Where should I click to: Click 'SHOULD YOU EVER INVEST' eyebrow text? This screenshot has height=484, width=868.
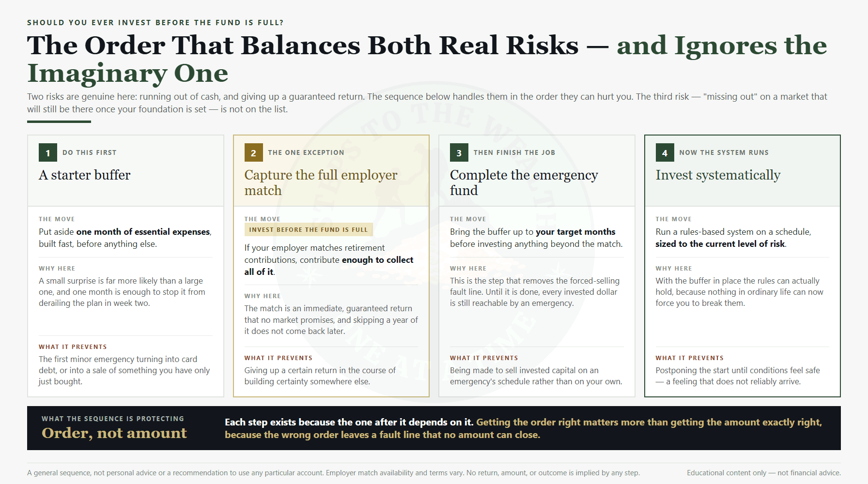pyautogui.click(x=155, y=23)
